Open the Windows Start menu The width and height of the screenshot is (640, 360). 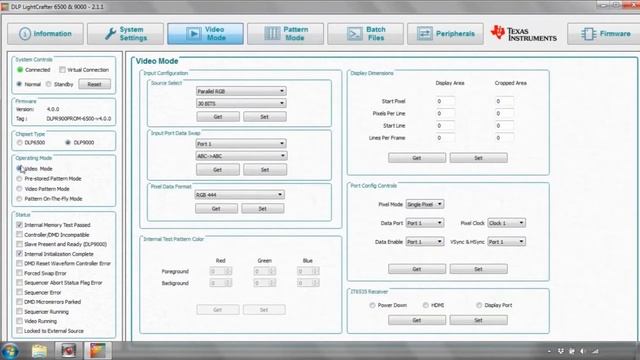click(10, 351)
